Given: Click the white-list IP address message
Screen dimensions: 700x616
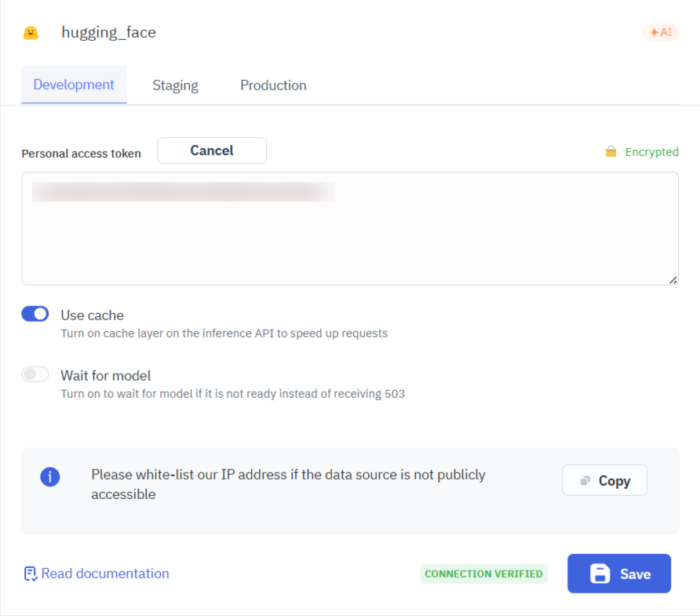Looking at the screenshot, I should (x=288, y=484).
